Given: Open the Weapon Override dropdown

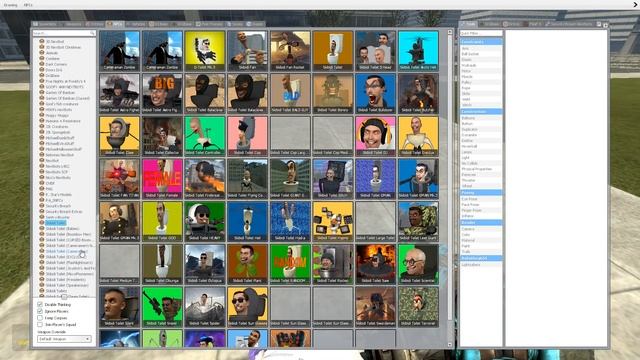Looking at the screenshot, I should tap(64, 339).
